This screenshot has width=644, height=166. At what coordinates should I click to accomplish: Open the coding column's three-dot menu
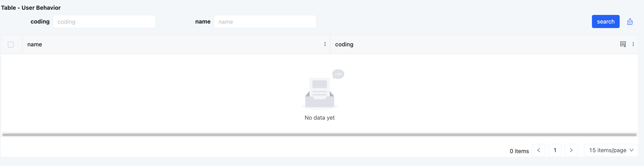point(633,44)
